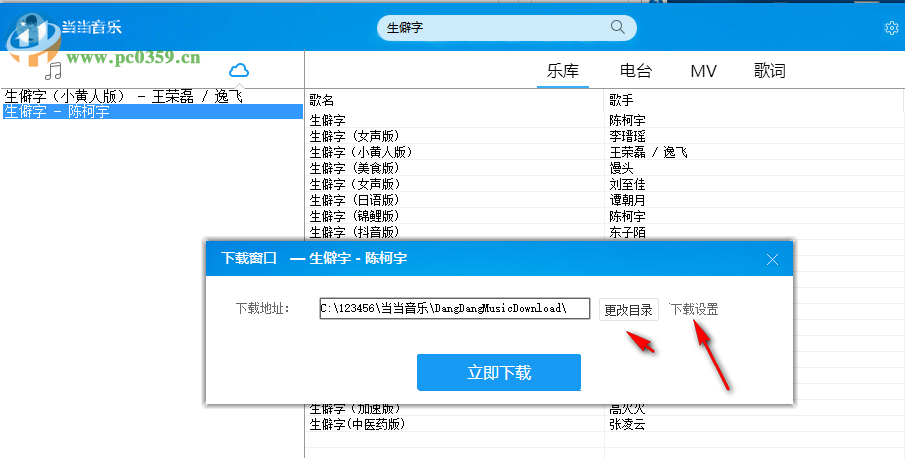Image resolution: width=905 pixels, height=458 pixels.
Task: Select song row 生僻字 by 陈柯宇
Action: [604, 120]
